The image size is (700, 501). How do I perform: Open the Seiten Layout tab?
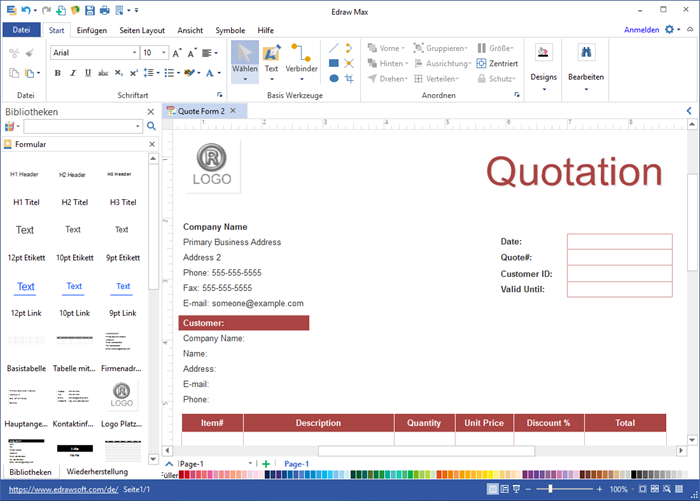coord(143,30)
